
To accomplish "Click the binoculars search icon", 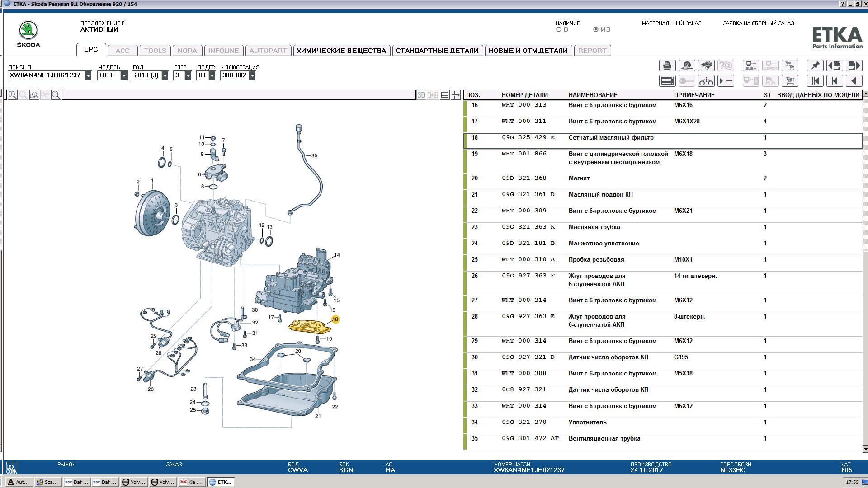I will [x=706, y=66].
